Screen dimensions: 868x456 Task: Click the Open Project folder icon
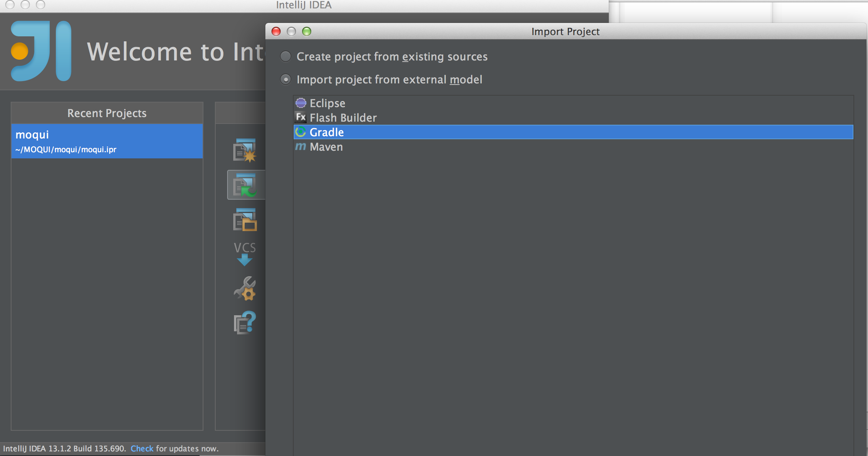point(245,220)
